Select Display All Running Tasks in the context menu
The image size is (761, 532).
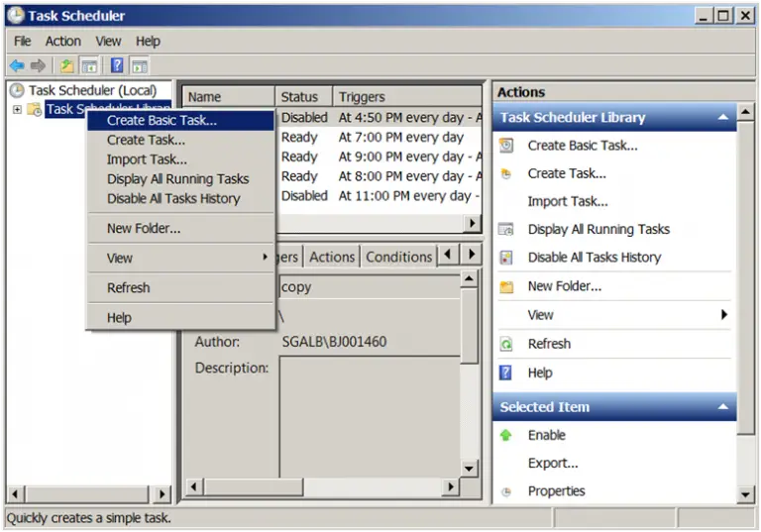pyautogui.click(x=180, y=179)
